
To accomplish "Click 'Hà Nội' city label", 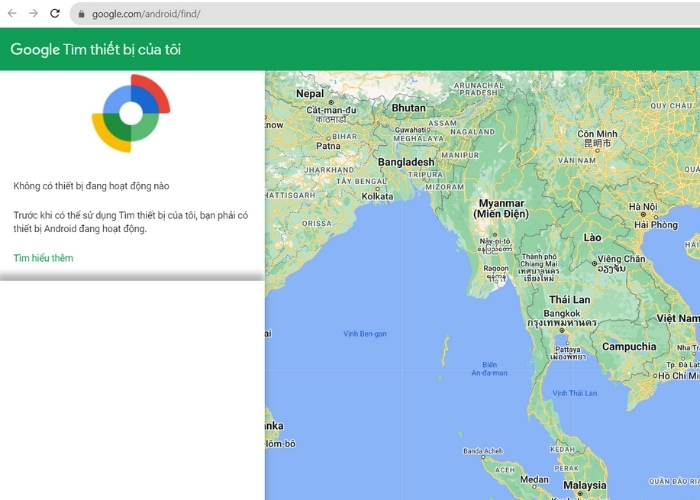I will tap(643, 206).
